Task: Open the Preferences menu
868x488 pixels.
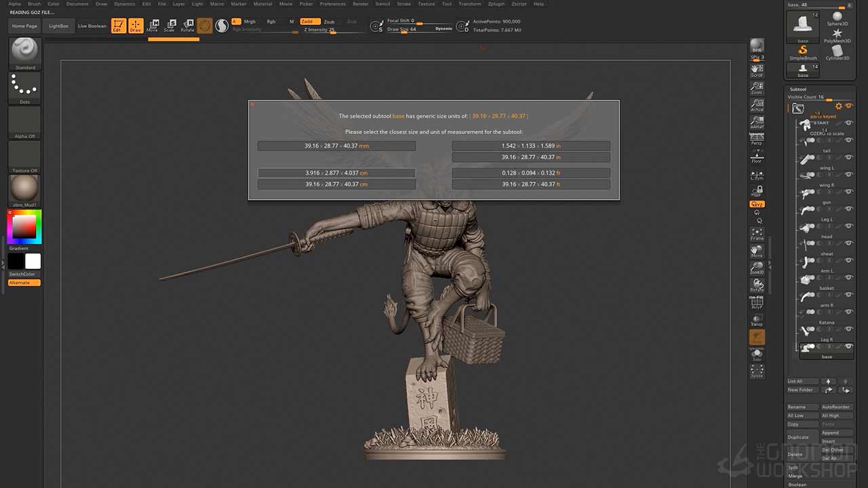Action: (332, 4)
